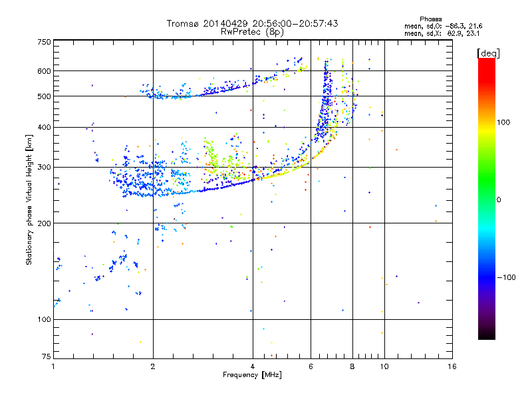Click the x-axis tick label '8'
The image size is (532, 399).
352,366
